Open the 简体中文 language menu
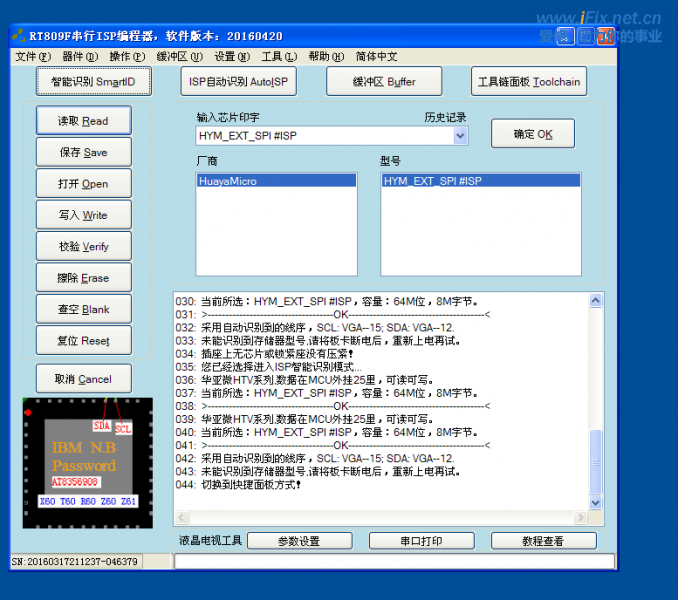 click(376, 57)
